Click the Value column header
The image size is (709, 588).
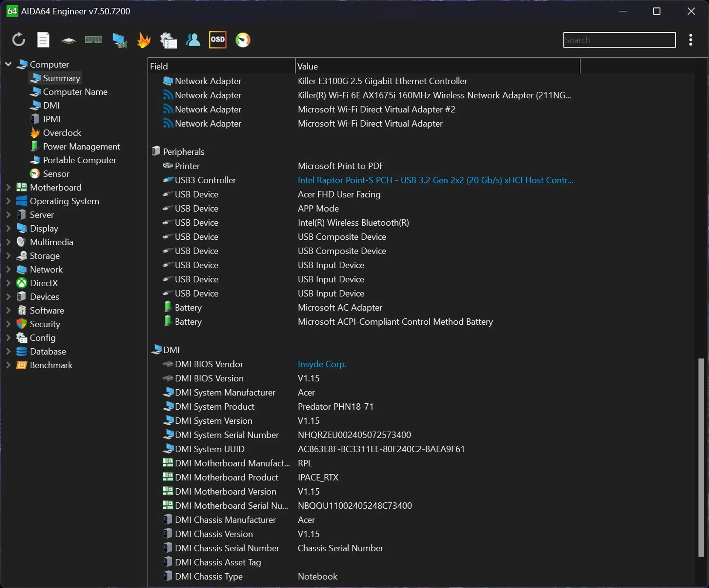coord(438,66)
